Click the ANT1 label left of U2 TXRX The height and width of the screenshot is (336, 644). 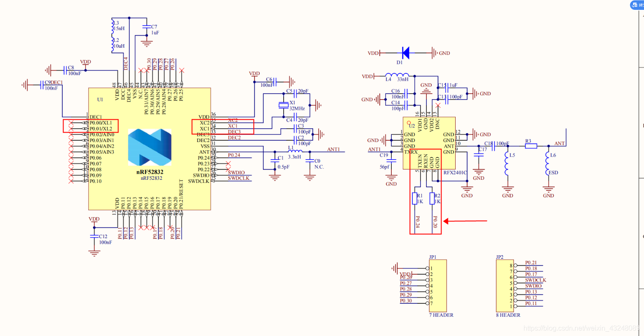(x=374, y=149)
